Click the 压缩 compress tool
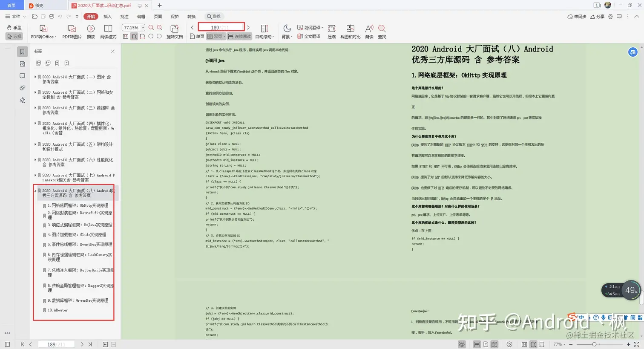The height and width of the screenshot is (349, 644). 332,32
